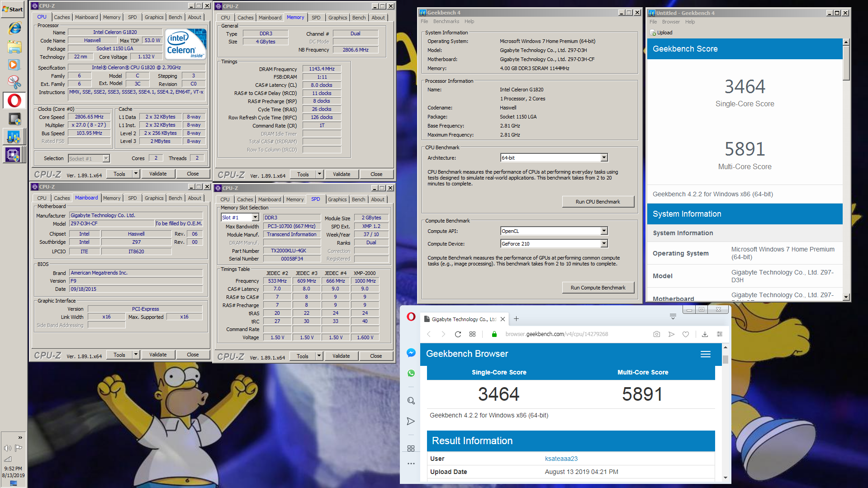Open the ksateaaa23 user link
868x488 pixels.
click(561, 459)
